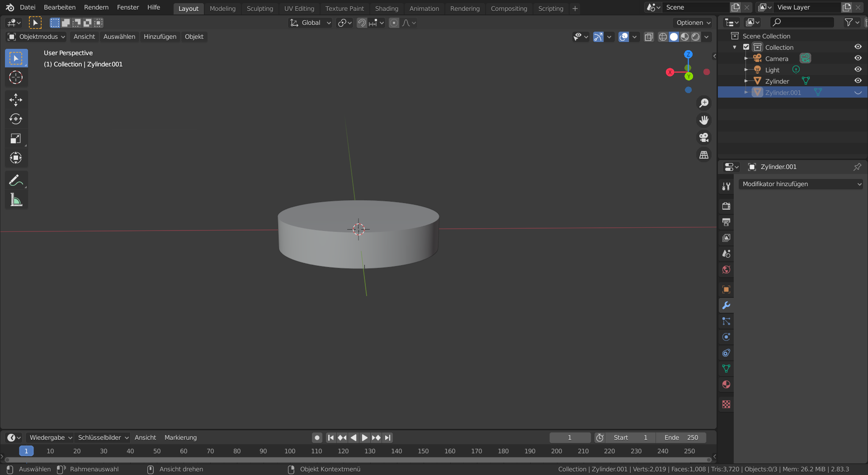Open the Bearbeiten menu
868x475 pixels.
point(59,7)
